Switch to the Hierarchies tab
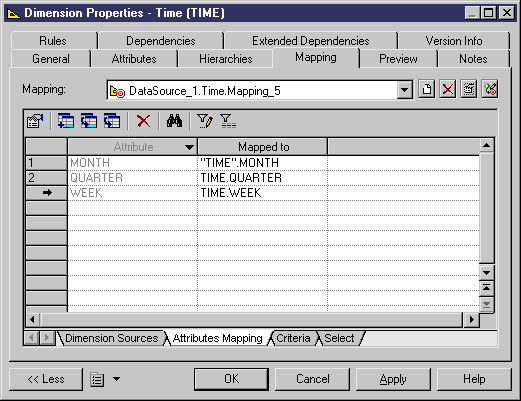 (x=226, y=59)
